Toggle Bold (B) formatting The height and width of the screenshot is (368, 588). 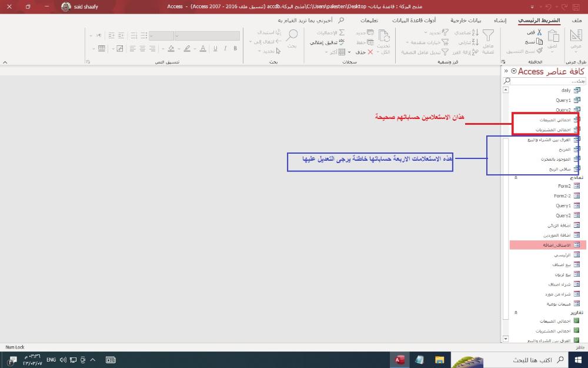[235, 48]
